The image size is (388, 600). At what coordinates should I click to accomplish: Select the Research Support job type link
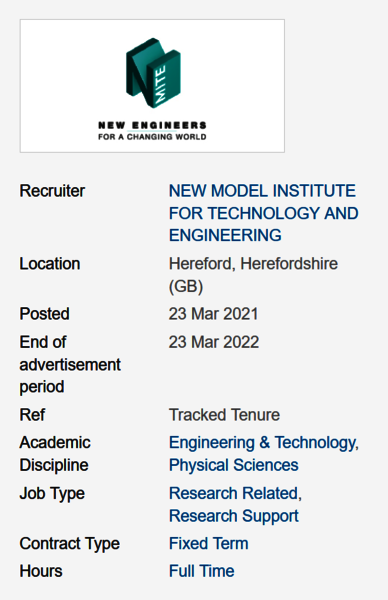[233, 515]
